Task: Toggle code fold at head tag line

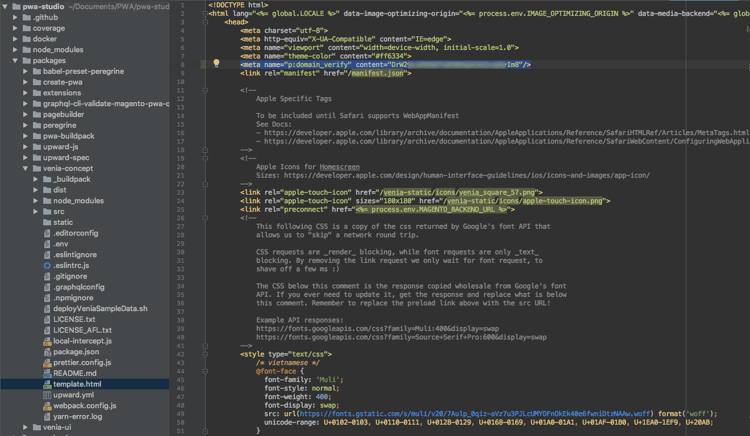Action: coord(203,21)
